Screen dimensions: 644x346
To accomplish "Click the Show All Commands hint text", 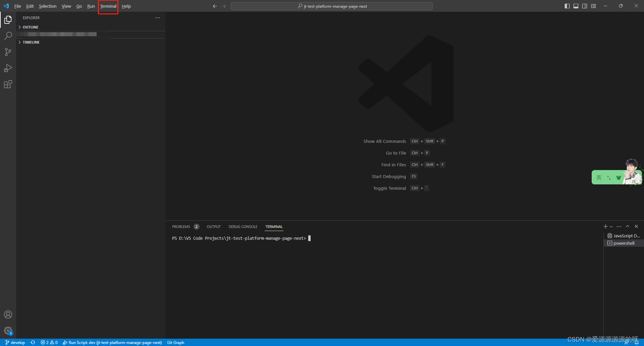I will point(385,141).
